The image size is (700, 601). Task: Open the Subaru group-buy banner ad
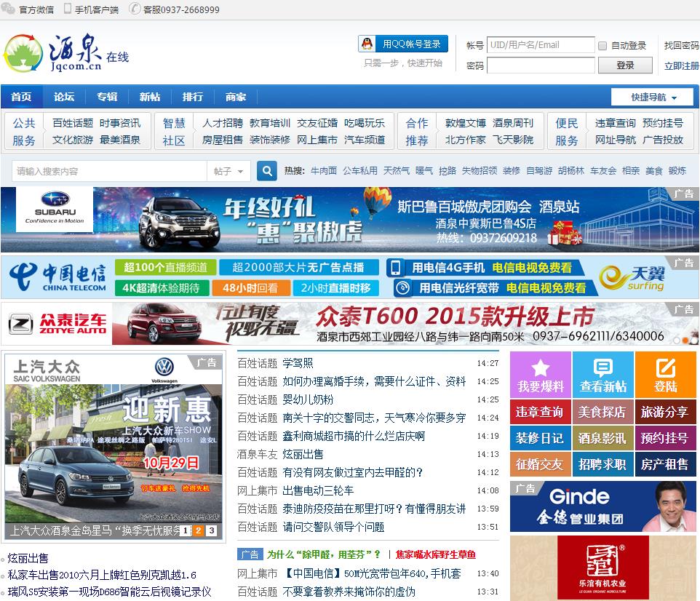[x=350, y=220]
